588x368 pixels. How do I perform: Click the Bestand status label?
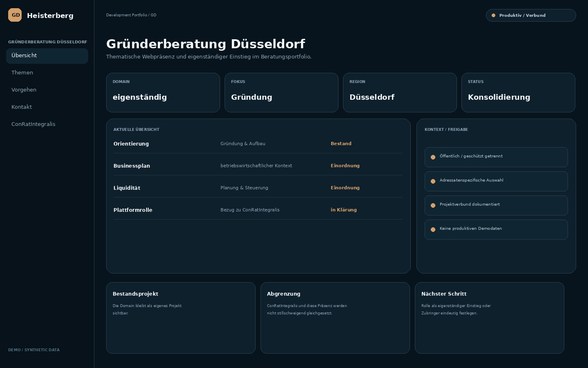point(341,144)
